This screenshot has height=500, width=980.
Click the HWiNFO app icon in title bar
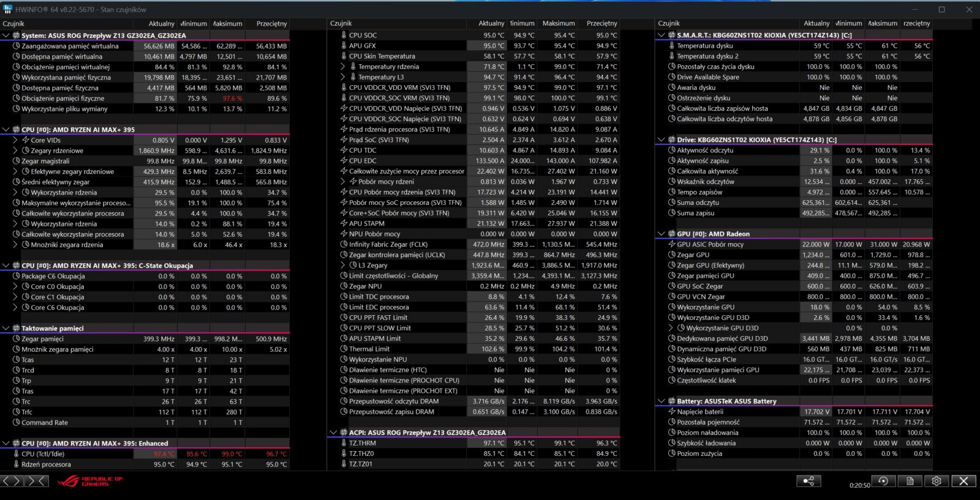7,9
